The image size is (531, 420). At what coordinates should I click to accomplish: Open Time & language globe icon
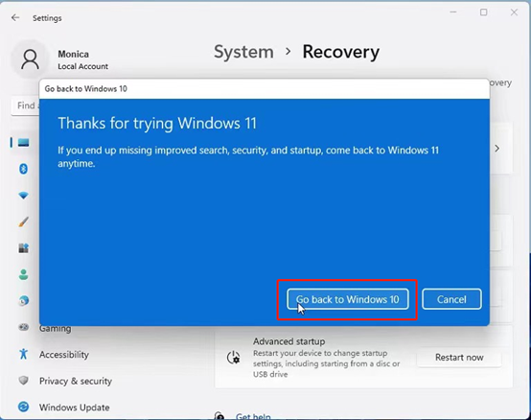(23, 301)
